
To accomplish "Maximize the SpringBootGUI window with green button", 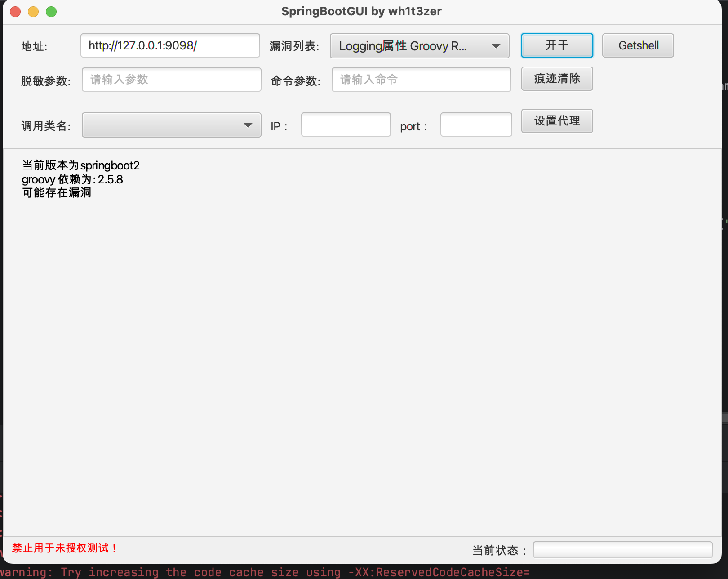I will point(51,12).
